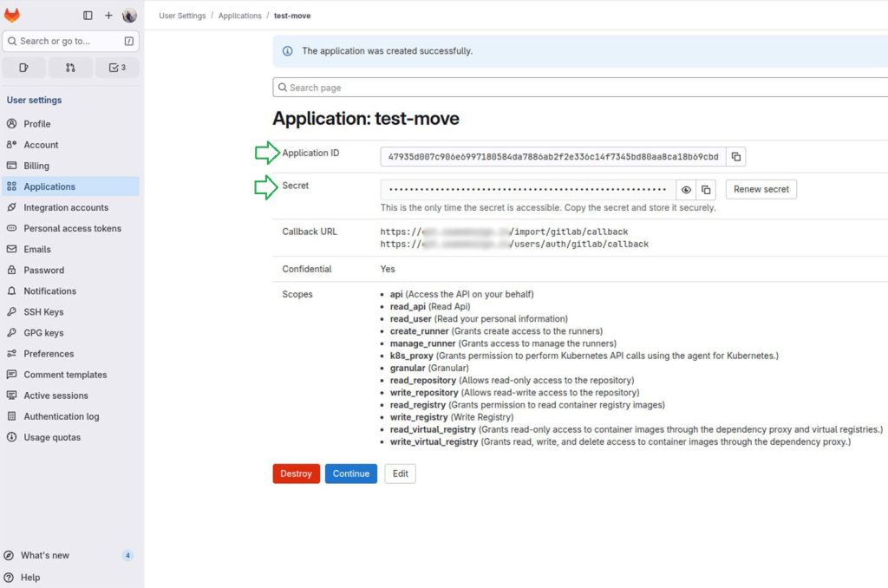
Task: Click the Search or go to box
Action: 70,41
